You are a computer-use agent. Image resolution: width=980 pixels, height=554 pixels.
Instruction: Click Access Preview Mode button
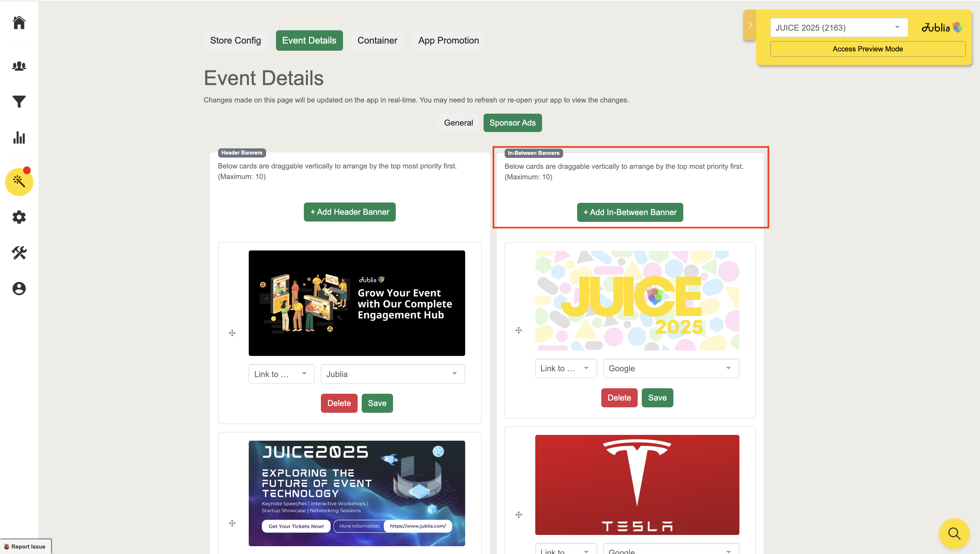[x=867, y=49]
